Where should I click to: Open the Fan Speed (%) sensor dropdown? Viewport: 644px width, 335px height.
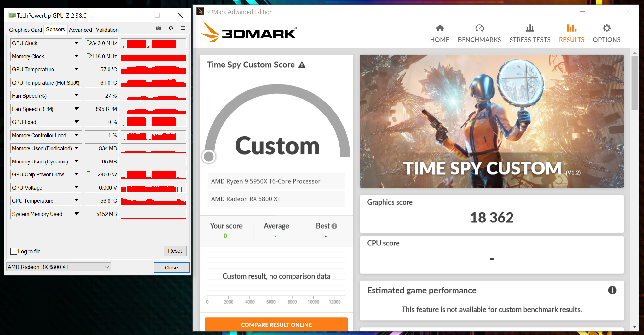77,95
